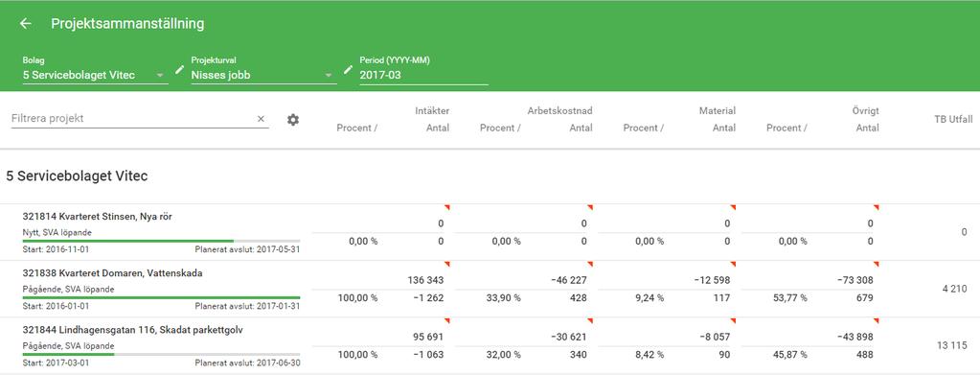Viewport: 980px width, 375px height.
Task: Open project 321814 Kvarteret Stinsen, Nya rör
Action: coord(98,217)
